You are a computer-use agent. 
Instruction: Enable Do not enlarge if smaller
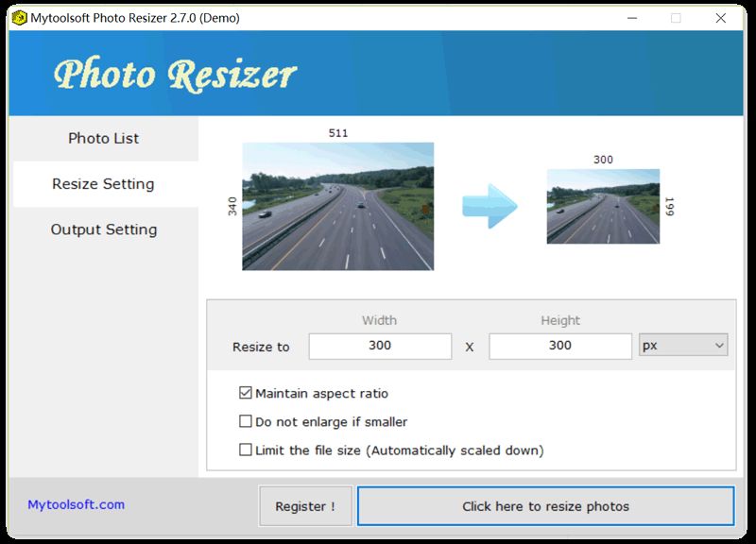click(246, 421)
